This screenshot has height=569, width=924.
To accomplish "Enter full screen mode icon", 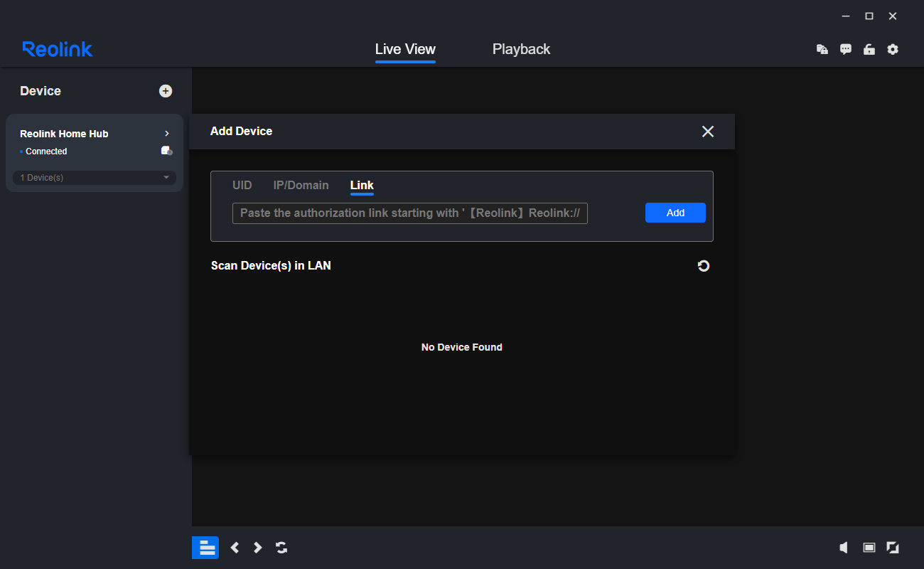I will click(893, 548).
